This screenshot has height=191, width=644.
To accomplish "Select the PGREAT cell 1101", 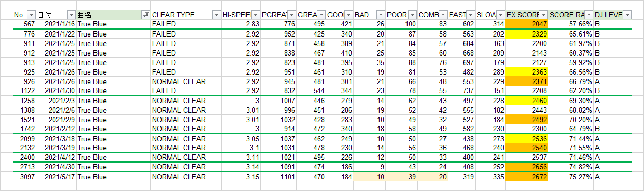I will 278,177.
